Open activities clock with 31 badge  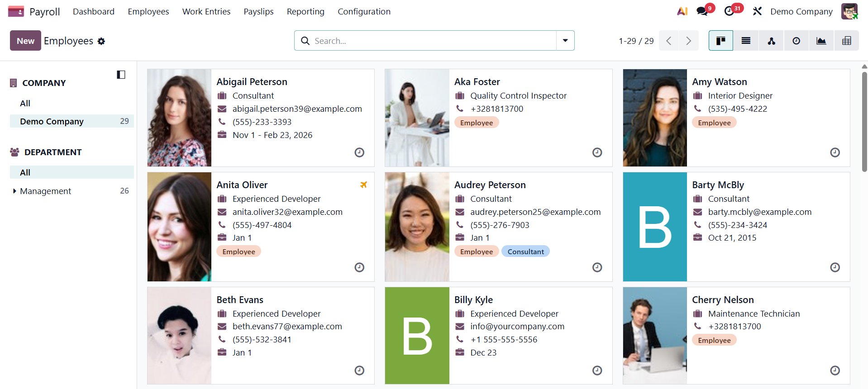click(x=729, y=11)
